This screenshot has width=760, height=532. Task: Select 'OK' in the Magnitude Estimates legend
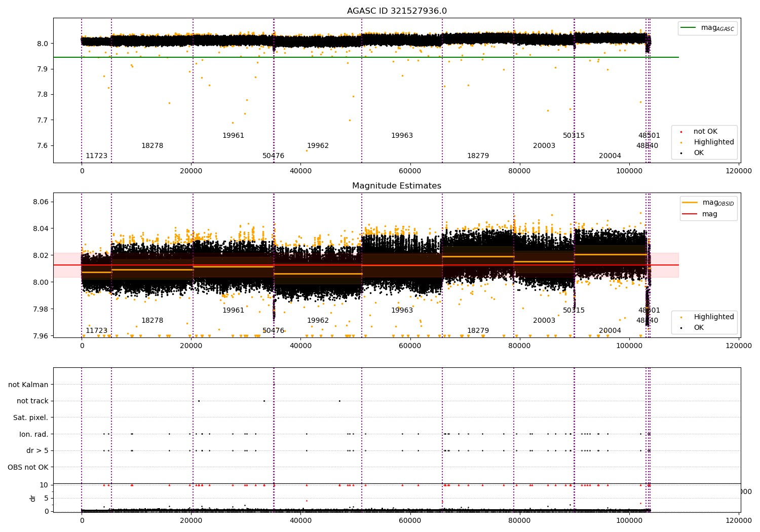click(x=699, y=328)
